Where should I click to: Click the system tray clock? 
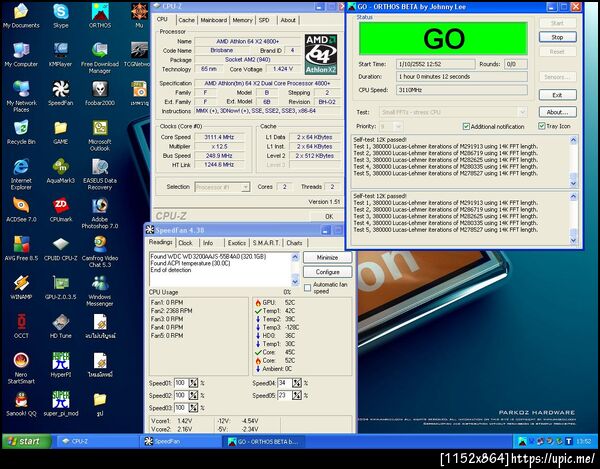[x=584, y=441]
